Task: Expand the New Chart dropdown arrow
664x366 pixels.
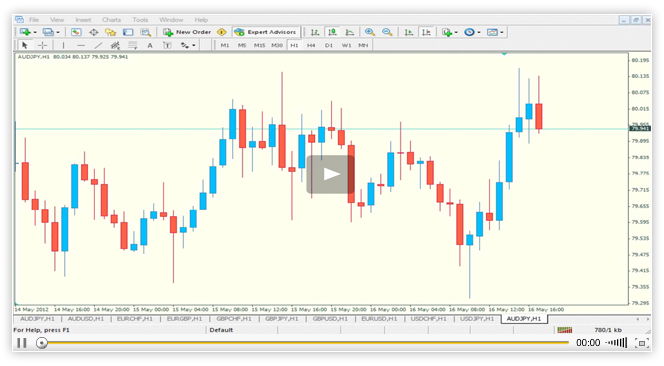Action: (x=35, y=32)
